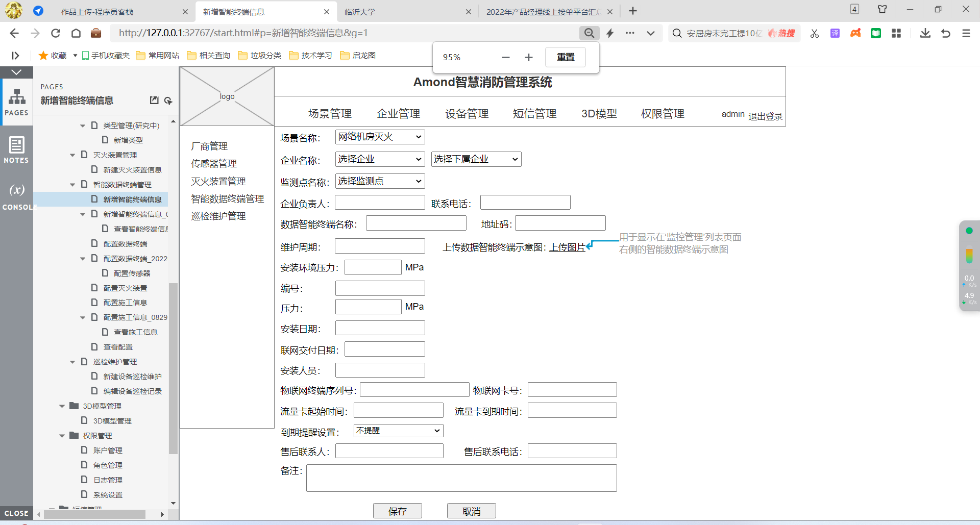Screen dimensions: 980x525
Task: Switch to the 作品上传-程序员客栈 tab
Action: pyautogui.click(x=97, y=12)
